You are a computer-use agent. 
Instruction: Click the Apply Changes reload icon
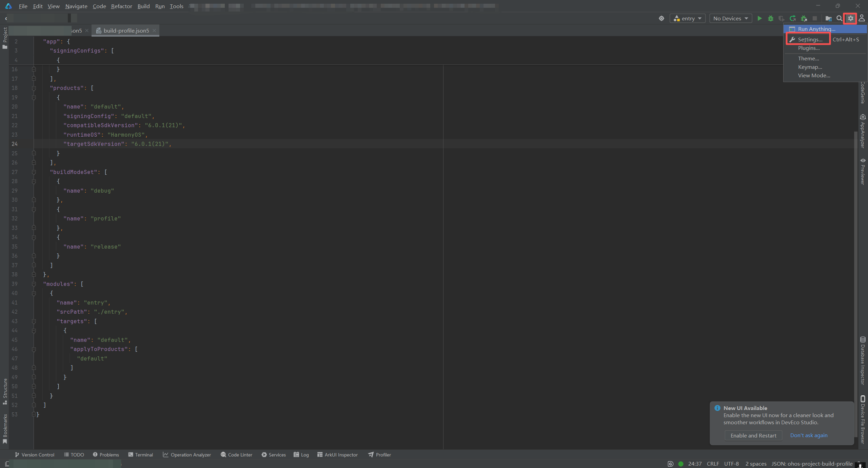click(793, 18)
